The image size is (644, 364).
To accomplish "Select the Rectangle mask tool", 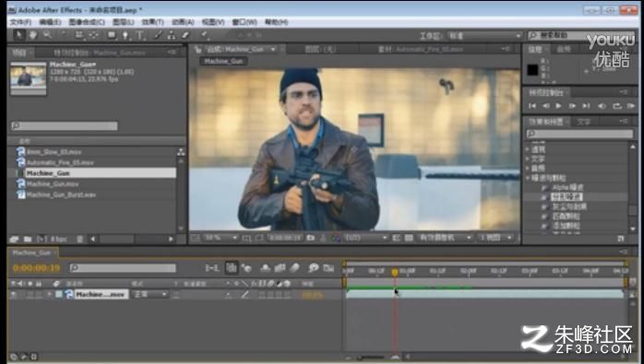I will click(112, 35).
